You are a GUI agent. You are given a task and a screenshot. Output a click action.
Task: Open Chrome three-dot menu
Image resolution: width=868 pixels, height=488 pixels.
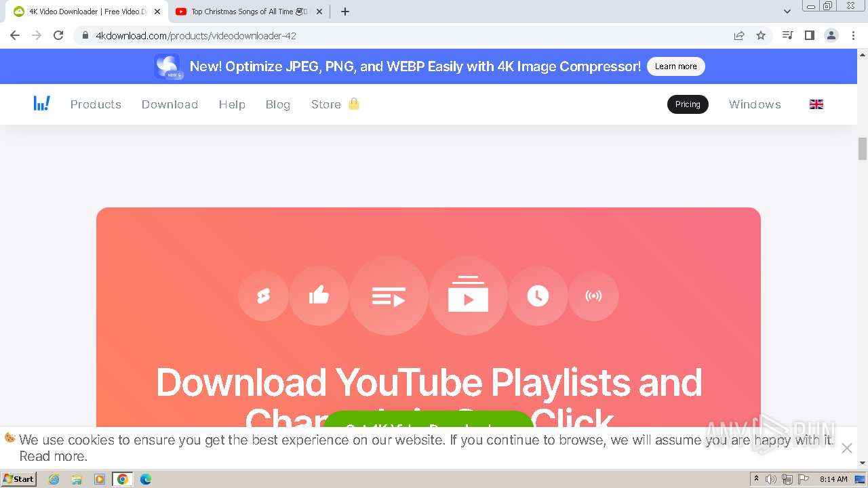(x=854, y=35)
